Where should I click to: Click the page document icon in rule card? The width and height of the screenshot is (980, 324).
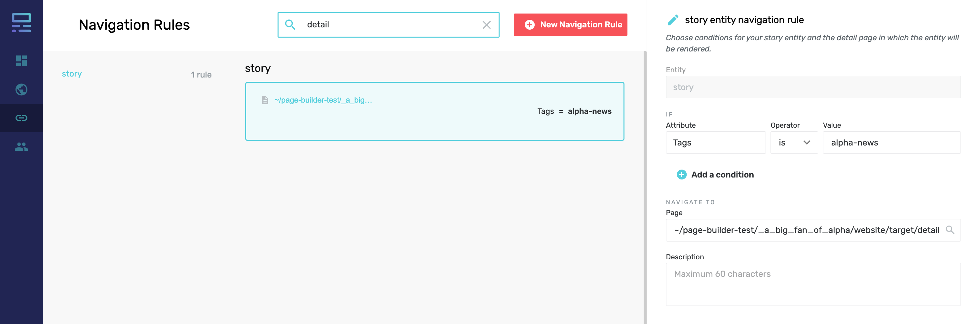pyautogui.click(x=265, y=100)
